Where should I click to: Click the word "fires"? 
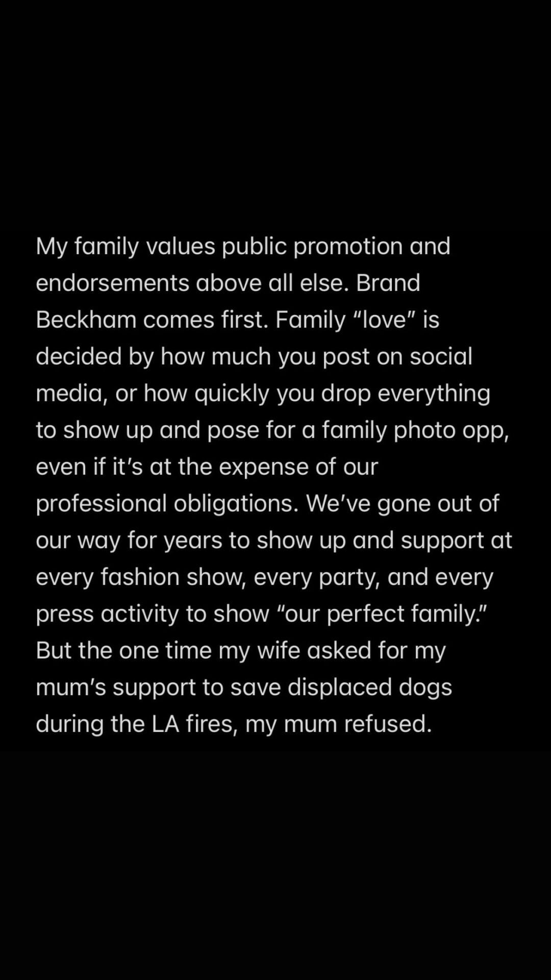[x=211, y=724]
